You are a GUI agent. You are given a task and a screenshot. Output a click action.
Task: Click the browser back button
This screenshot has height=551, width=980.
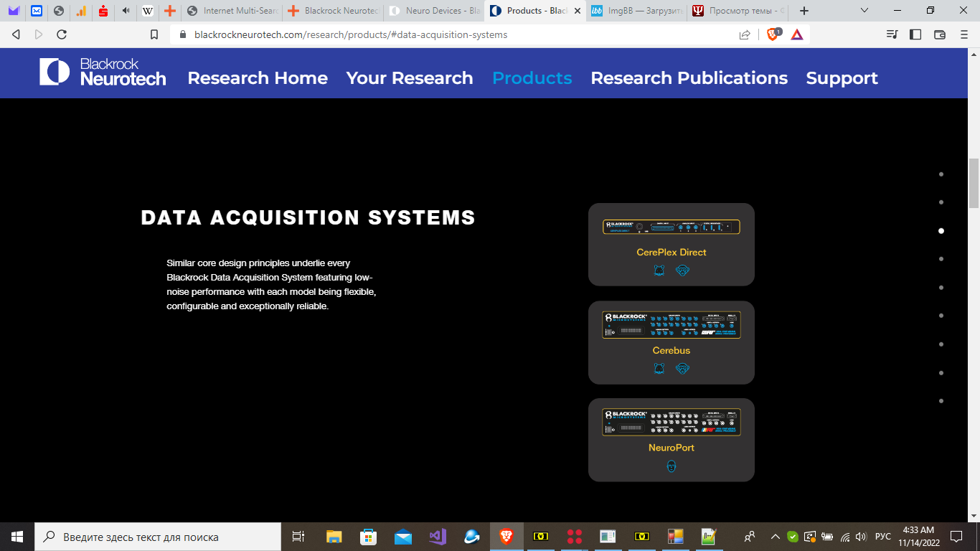coord(17,34)
